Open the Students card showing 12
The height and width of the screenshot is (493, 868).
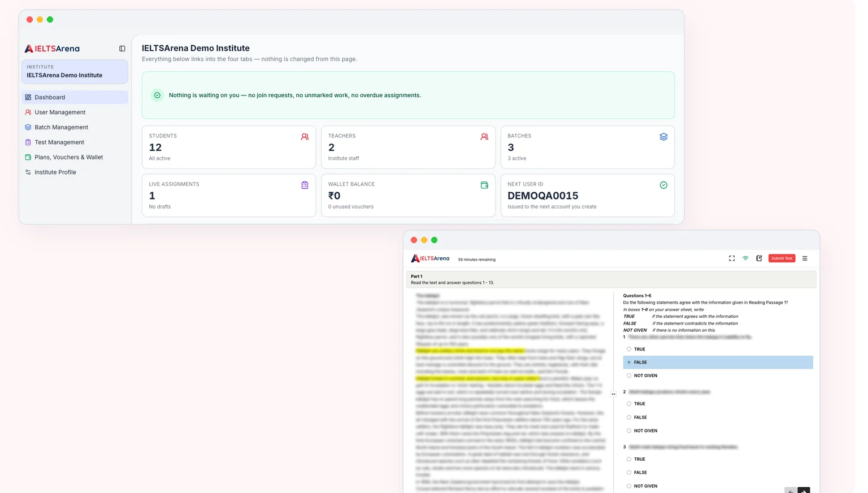229,147
